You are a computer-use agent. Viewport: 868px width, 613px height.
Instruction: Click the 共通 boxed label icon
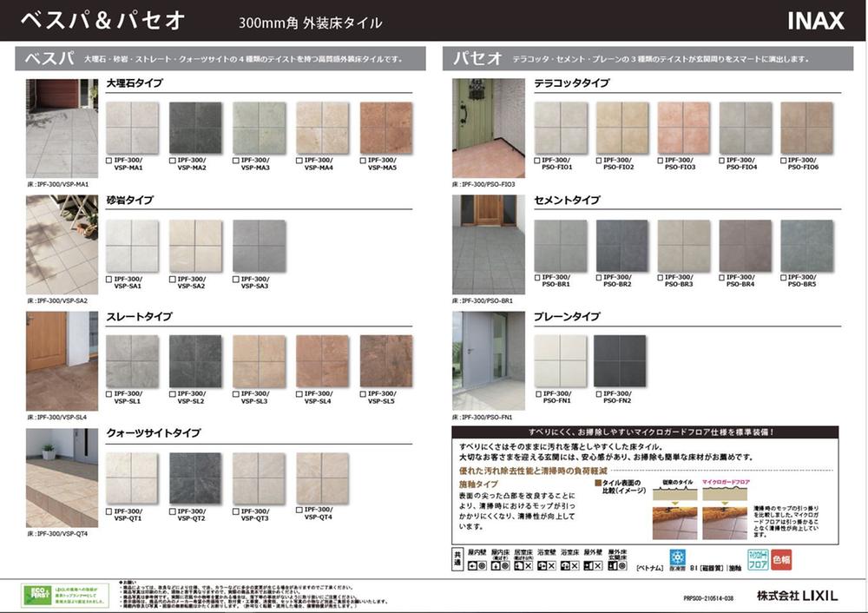[x=457, y=558]
